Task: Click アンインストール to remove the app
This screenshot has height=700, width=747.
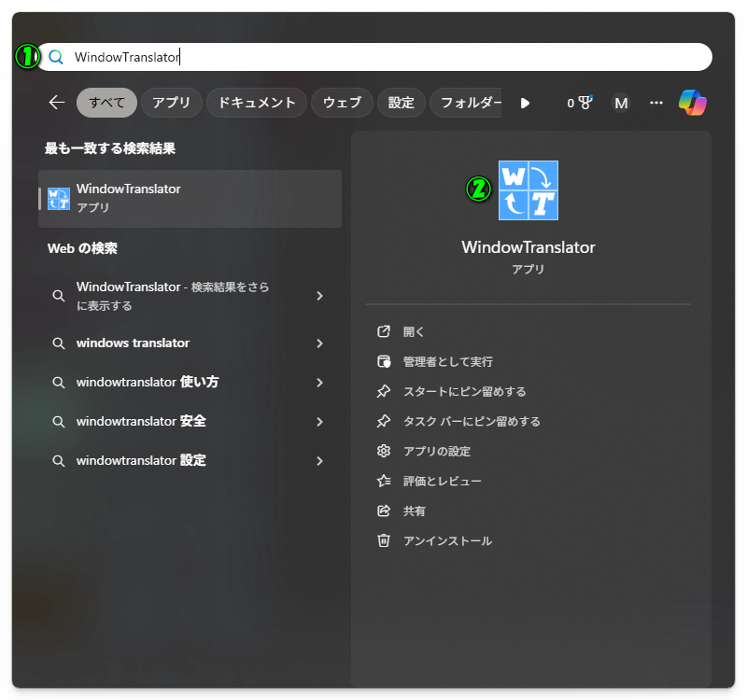Action: (x=447, y=541)
